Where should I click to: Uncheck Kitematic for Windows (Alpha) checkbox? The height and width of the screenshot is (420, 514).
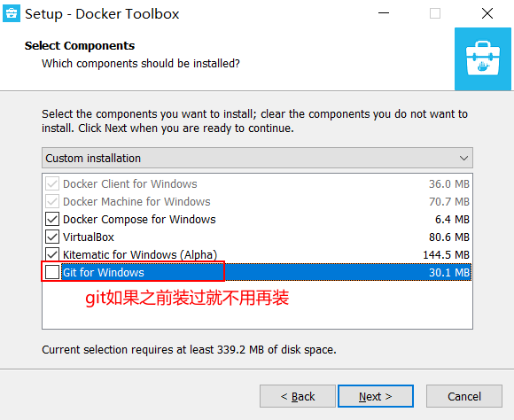click(52, 254)
